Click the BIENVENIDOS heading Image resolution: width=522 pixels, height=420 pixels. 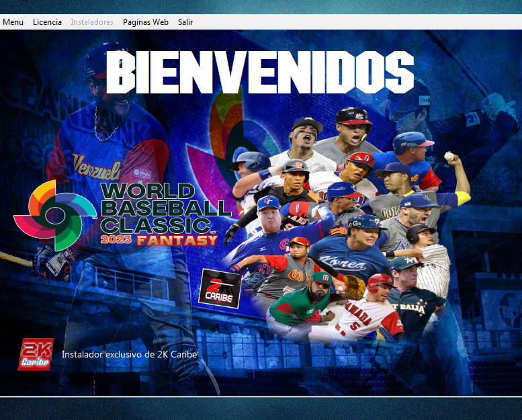[x=260, y=73]
